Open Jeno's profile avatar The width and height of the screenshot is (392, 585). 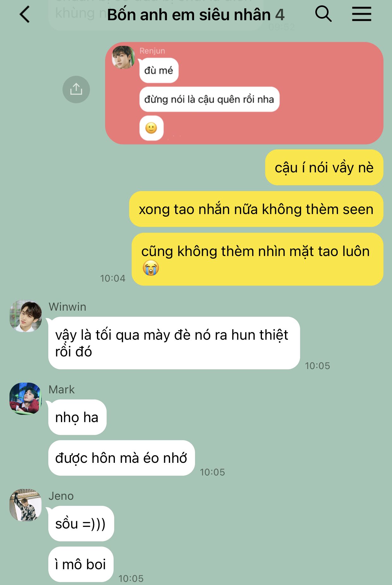click(26, 505)
